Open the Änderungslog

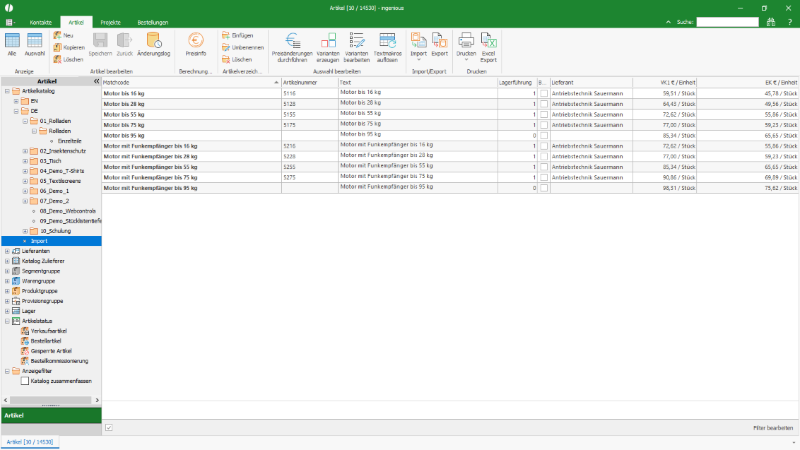tap(154, 44)
